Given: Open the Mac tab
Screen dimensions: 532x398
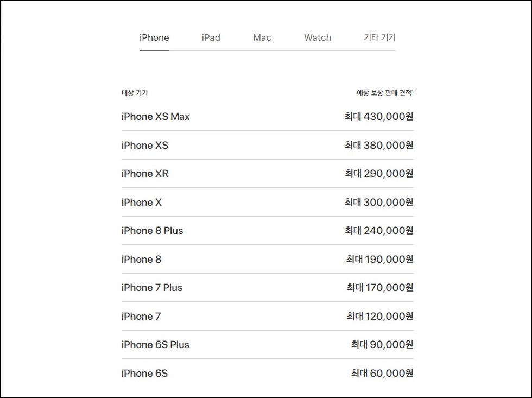Looking at the screenshot, I should [262, 37].
